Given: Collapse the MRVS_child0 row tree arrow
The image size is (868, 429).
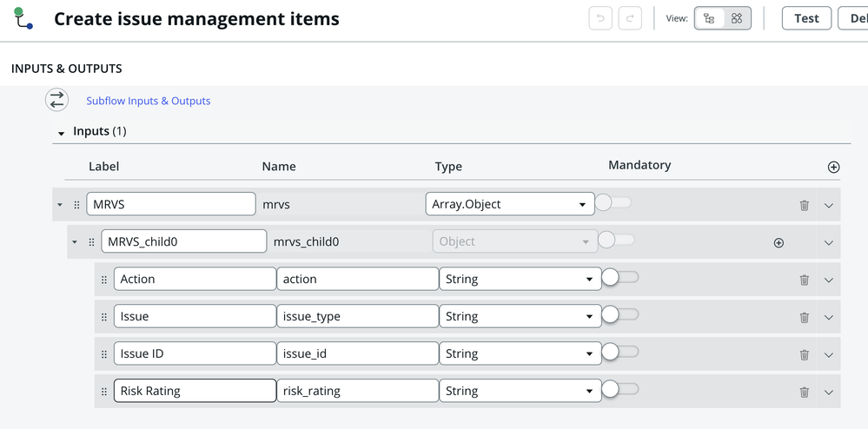Looking at the screenshot, I should coord(75,242).
